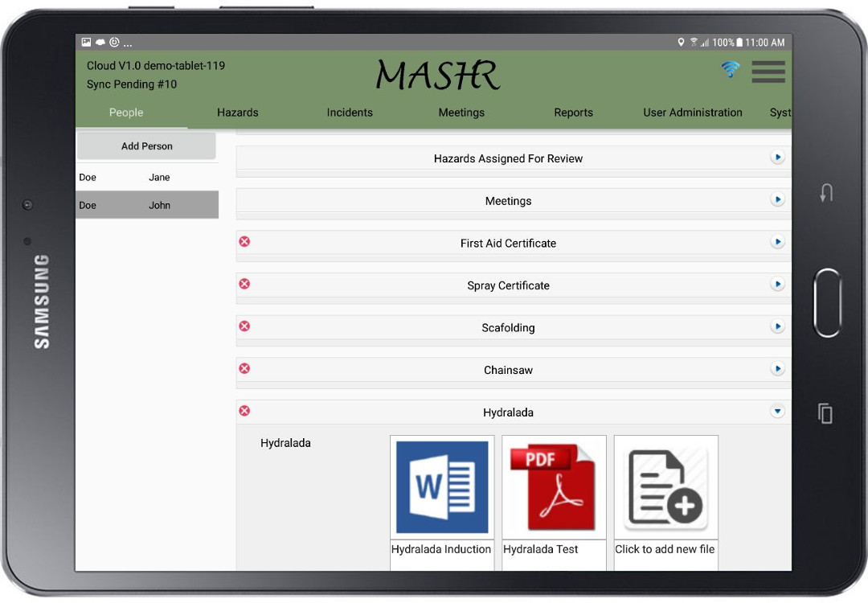Expand Hazards Assigned For Review section
Viewport: 868px width, 603px height.
click(777, 158)
